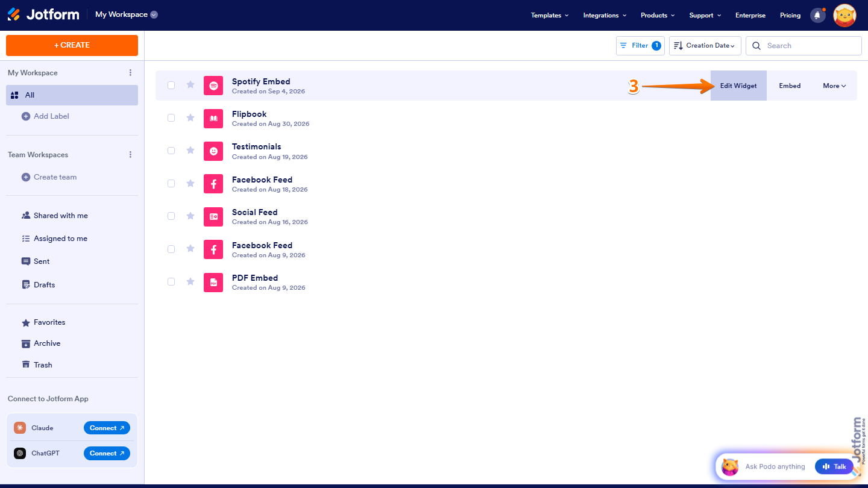This screenshot has height=488, width=868.
Task: Tick the Flipbook checkbox
Action: [x=171, y=118]
